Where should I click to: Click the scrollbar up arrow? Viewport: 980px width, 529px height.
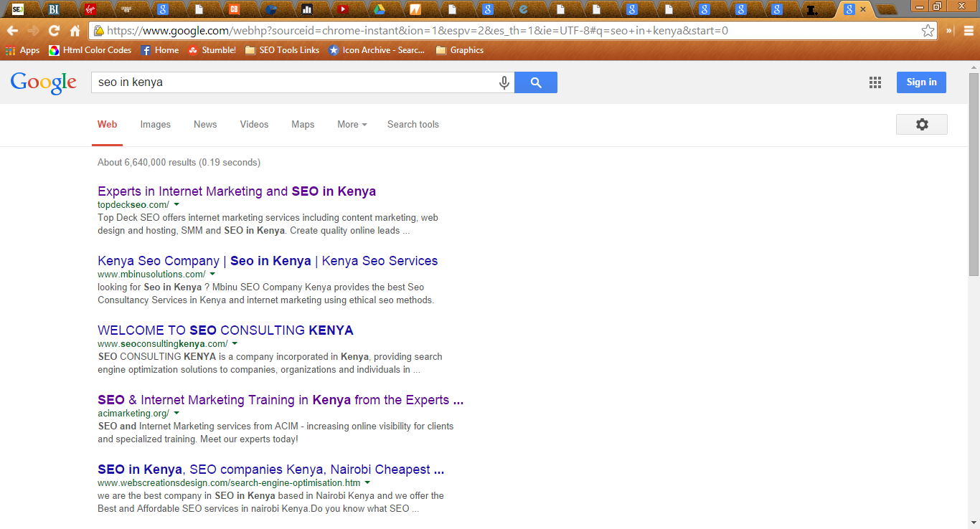974,67
